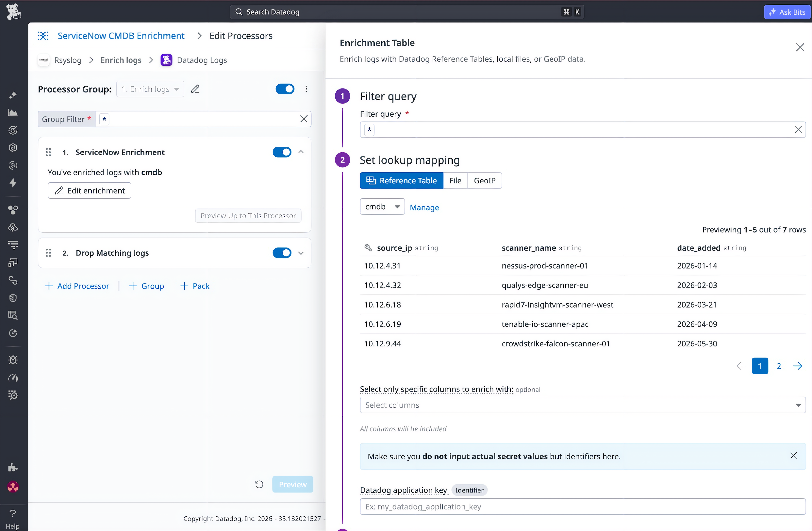Close the Enrichment Table panel
This screenshot has height=531, width=812.
pos(800,47)
